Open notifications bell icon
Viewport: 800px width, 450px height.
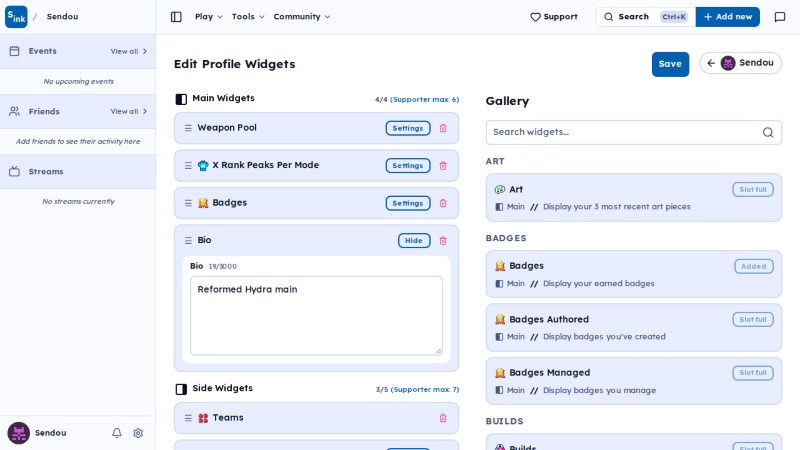(117, 433)
